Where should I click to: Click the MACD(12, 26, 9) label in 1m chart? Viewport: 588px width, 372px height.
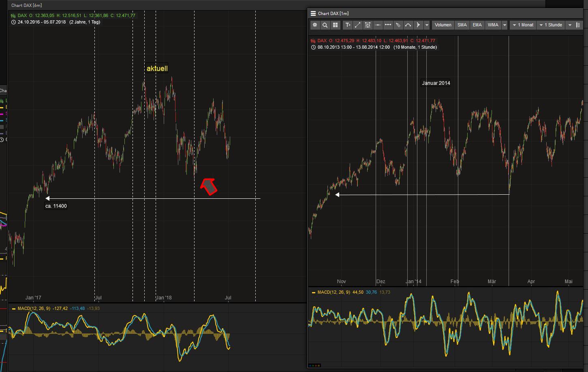(334, 292)
